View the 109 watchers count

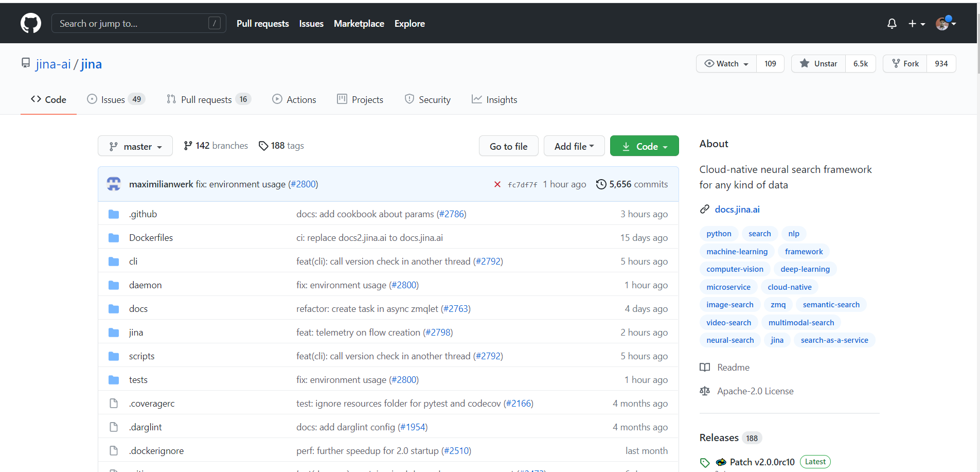point(770,63)
